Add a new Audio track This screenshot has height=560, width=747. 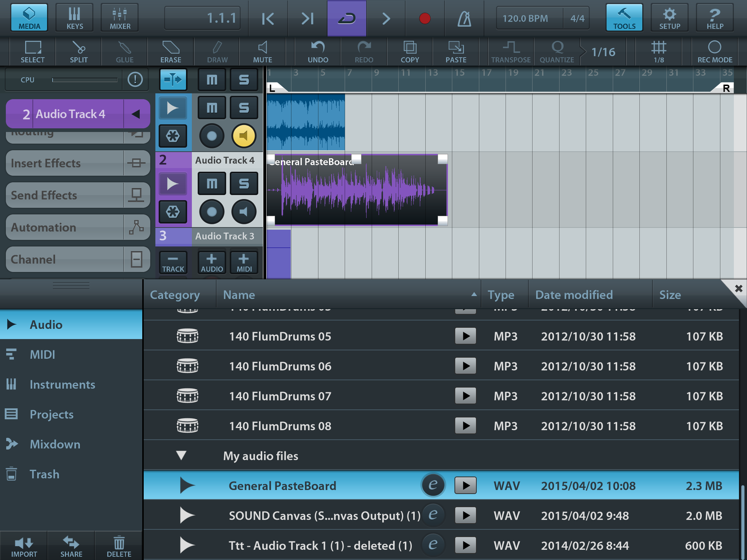[212, 262]
